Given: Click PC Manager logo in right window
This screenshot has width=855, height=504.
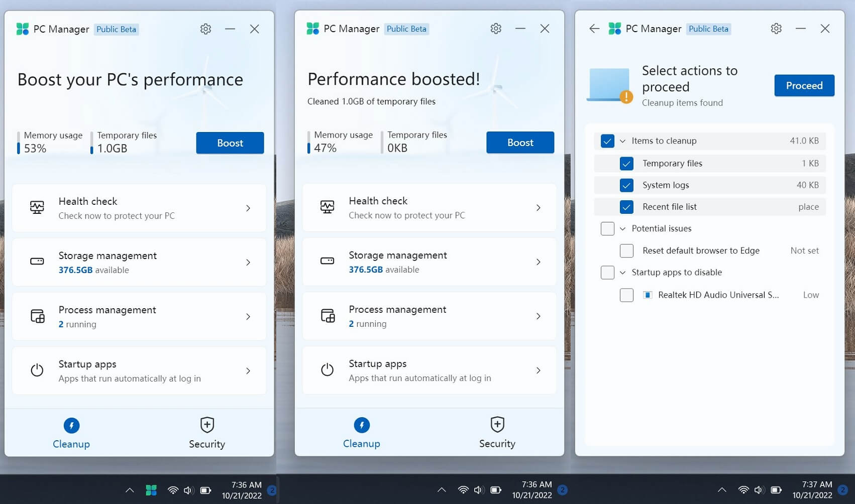Looking at the screenshot, I should (615, 29).
